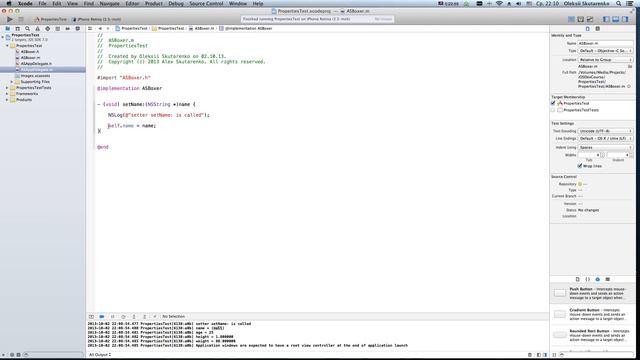The width and height of the screenshot is (640, 360).
Task: Click @implementation ASBoxer in jump bar
Action: (246, 29)
